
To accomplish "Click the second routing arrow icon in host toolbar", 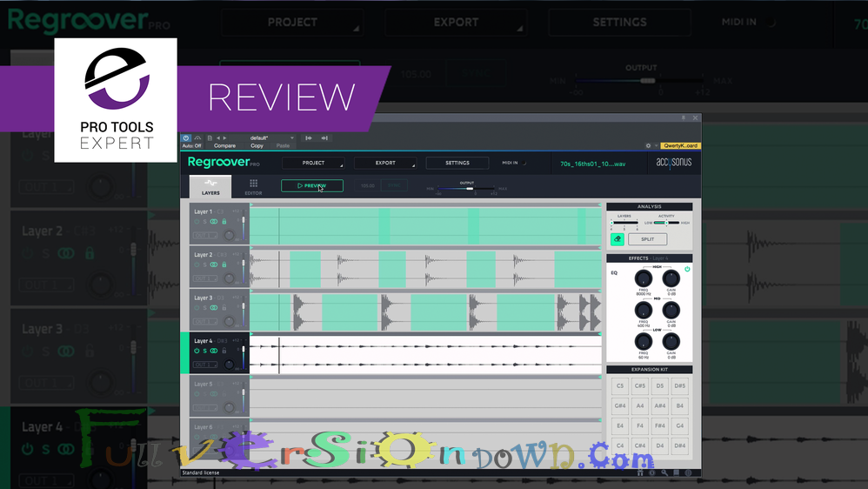I will click(324, 137).
